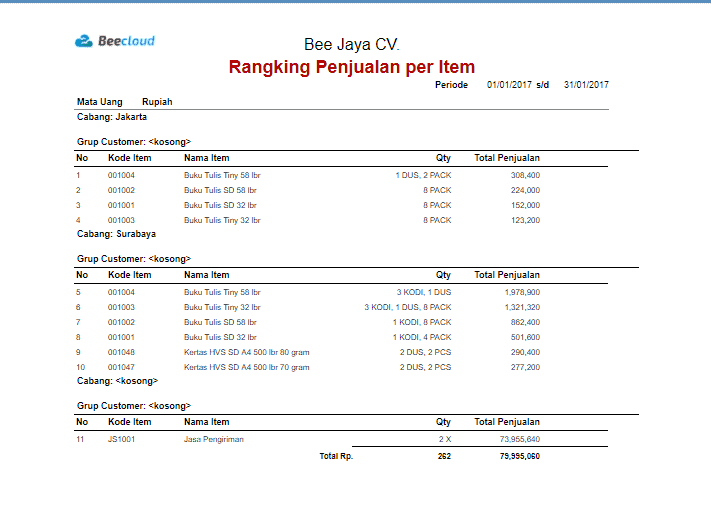Image resolution: width=711 pixels, height=532 pixels.
Task: Click the Rupiah currency value
Action: click(x=157, y=102)
